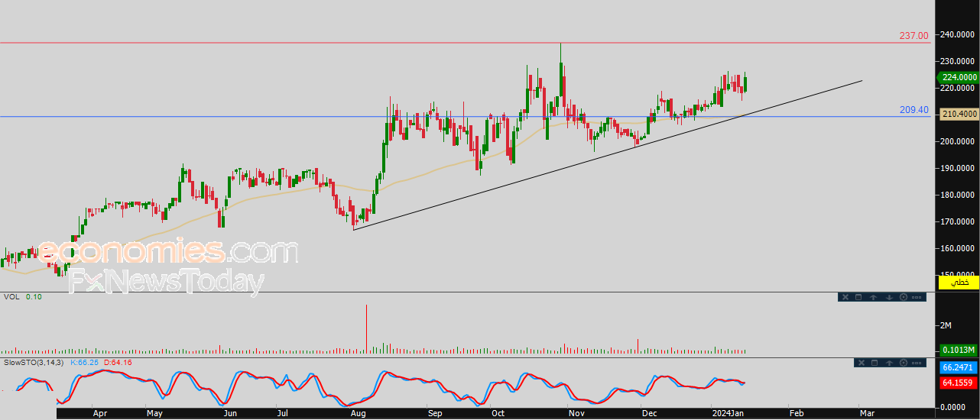Click the 210.4000 moving average price tag
This screenshot has width=980, height=420.
coord(959,114)
